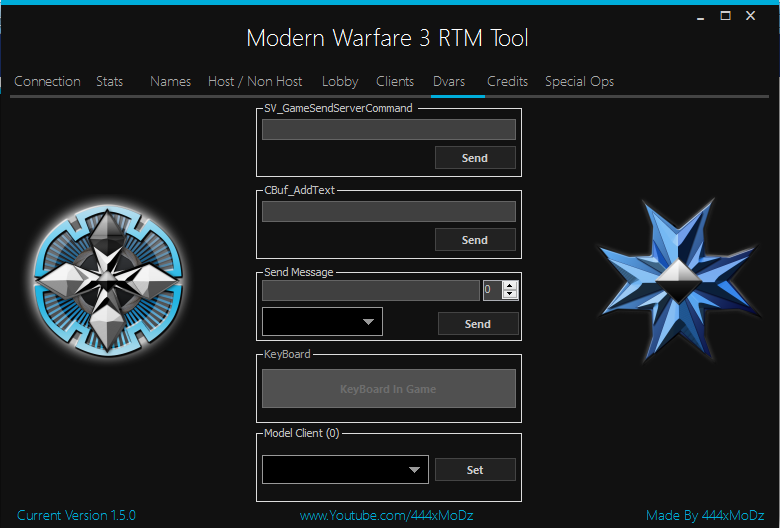Focus the Send Message text field
The width and height of the screenshot is (780, 528).
click(371, 291)
